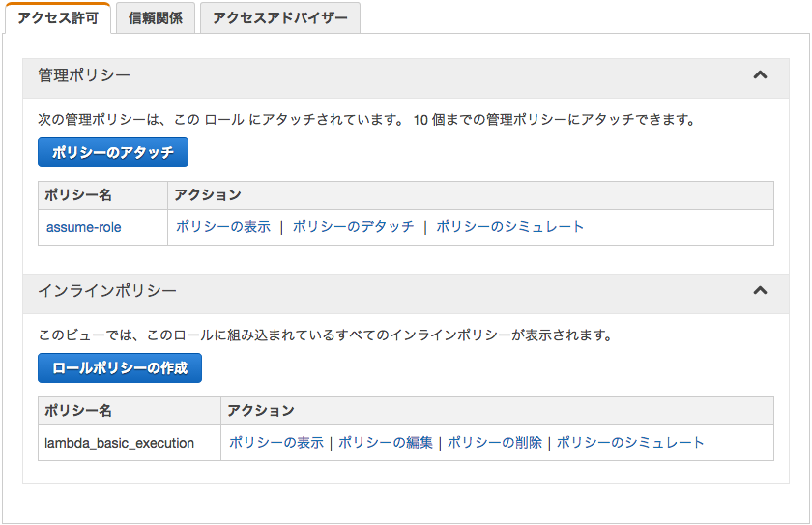Click ポリシー名 header in managed policies table
Viewport: 812px width, 525px height.
point(78,195)
